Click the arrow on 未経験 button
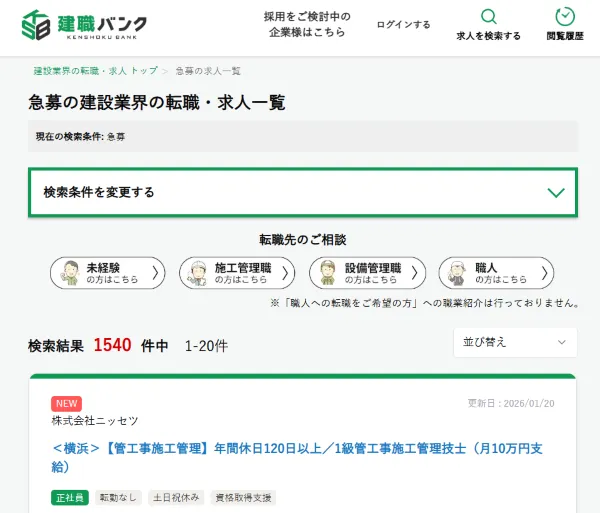This screenshot has height=513, width=600. pyautogui.click(x=155, y=273)
